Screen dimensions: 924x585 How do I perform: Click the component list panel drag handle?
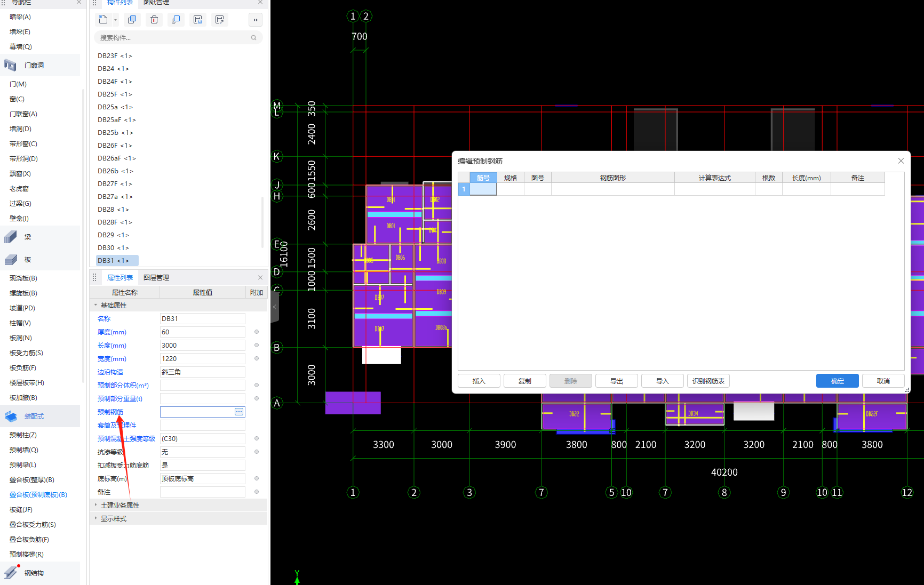pos(94,3)
